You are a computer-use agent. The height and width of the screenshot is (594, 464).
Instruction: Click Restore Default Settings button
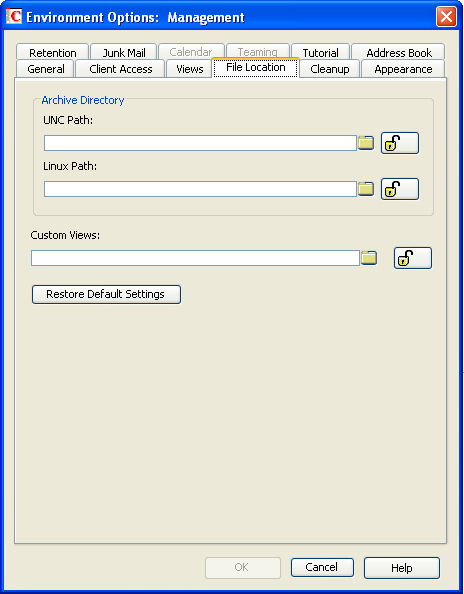tap(106, 294)
